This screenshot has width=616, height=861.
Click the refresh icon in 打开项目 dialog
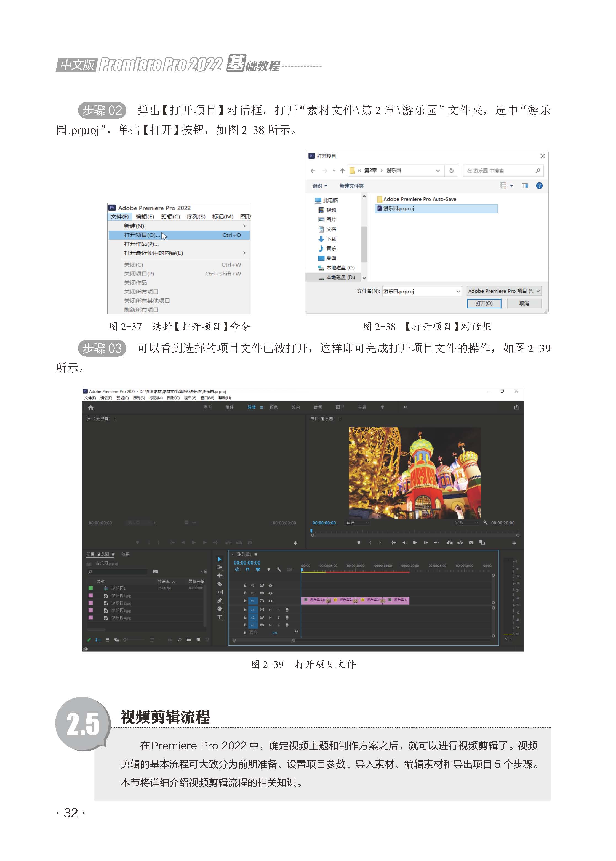[451, 171]
